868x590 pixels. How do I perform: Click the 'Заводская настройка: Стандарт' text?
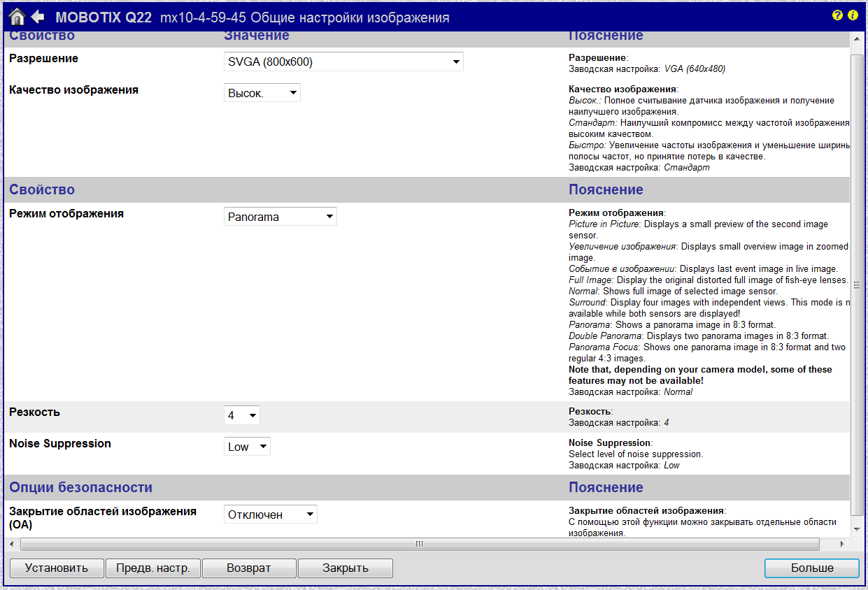(x=639, y=168)
